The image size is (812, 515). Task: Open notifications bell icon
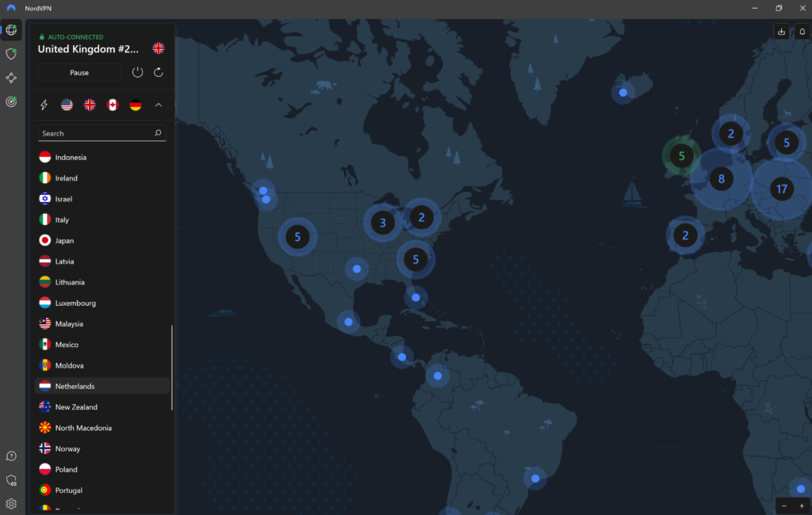pyautogui.click(x=802, y=32)
